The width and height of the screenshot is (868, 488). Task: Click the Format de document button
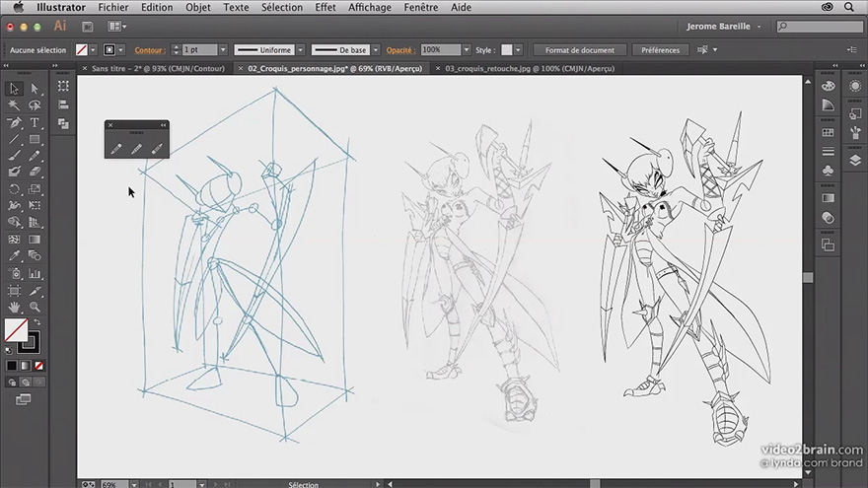coord(580,50)
